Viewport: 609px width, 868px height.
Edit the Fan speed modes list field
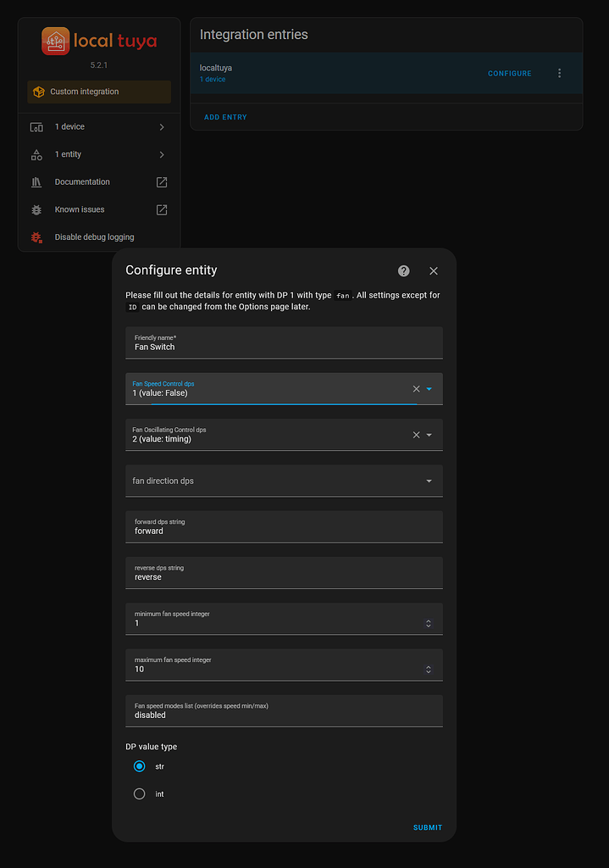pyautogui.click(x=285, y=711)
